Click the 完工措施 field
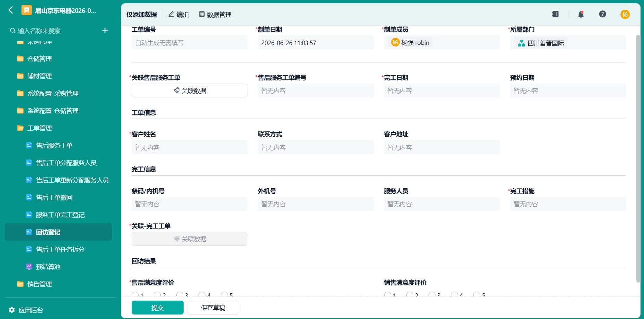644x319 pixels. [568, 204]
